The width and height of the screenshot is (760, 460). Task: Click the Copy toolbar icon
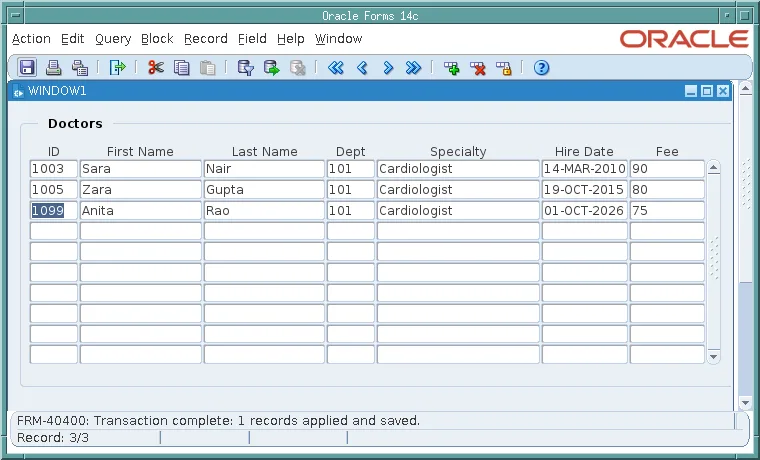pos(182,67)
